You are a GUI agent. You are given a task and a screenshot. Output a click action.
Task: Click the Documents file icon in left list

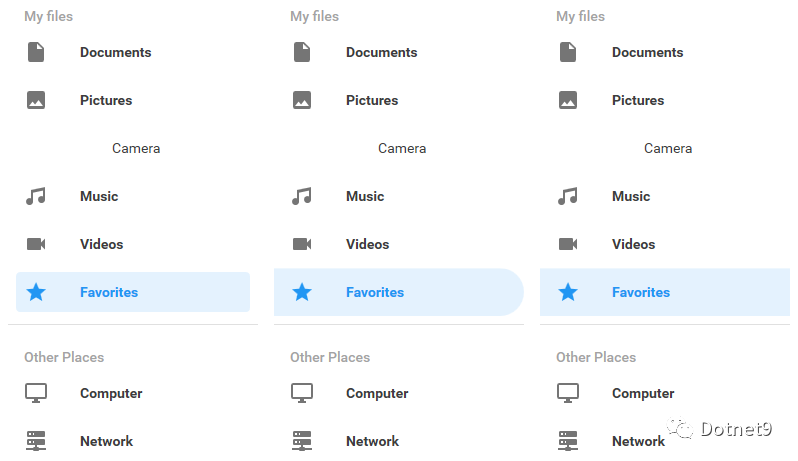coord(36,52)
